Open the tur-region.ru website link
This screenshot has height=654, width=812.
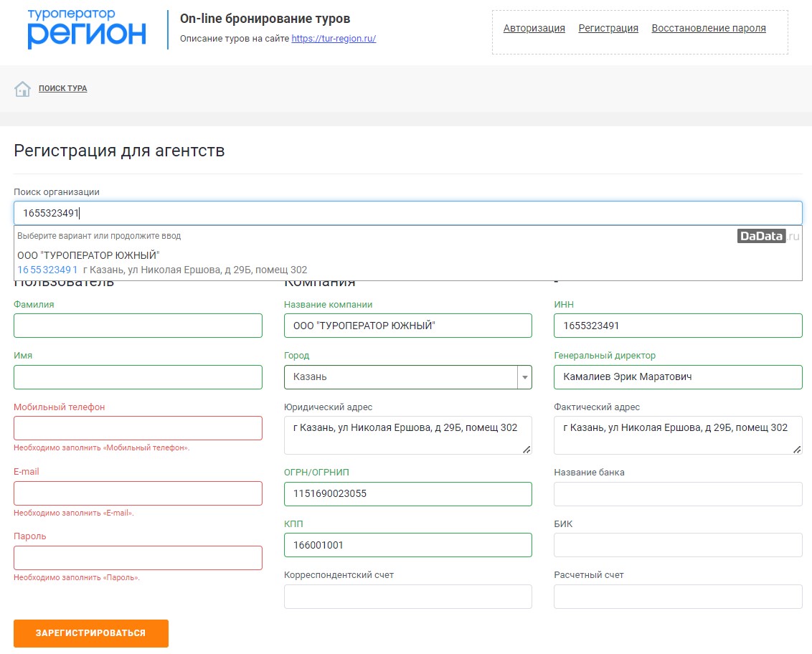[x=334, y=39]
